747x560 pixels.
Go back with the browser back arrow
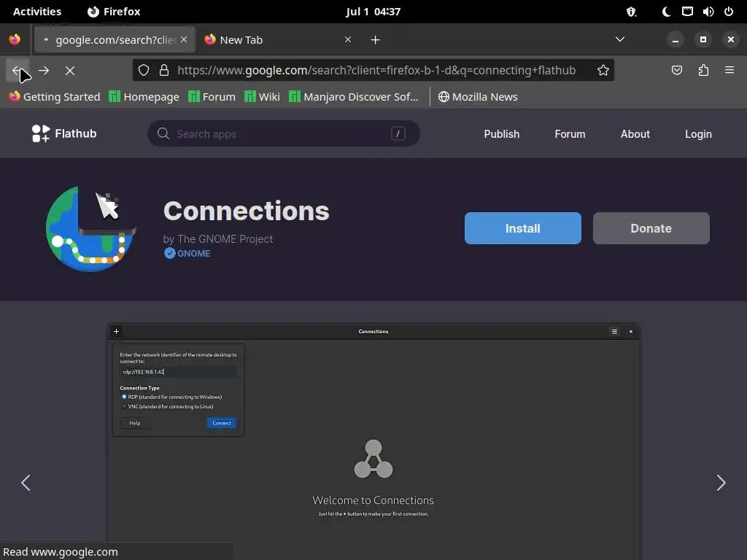18,71
